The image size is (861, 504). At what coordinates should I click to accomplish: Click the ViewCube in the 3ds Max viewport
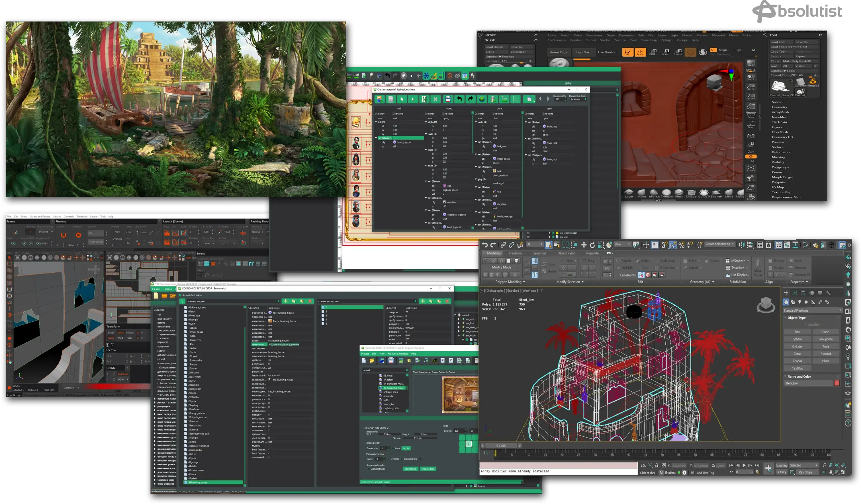pos(766,305)
